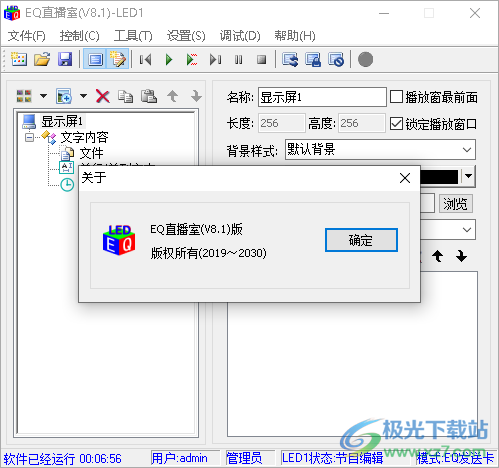
Task: Click the clock tree item icon
Action: 67,184
